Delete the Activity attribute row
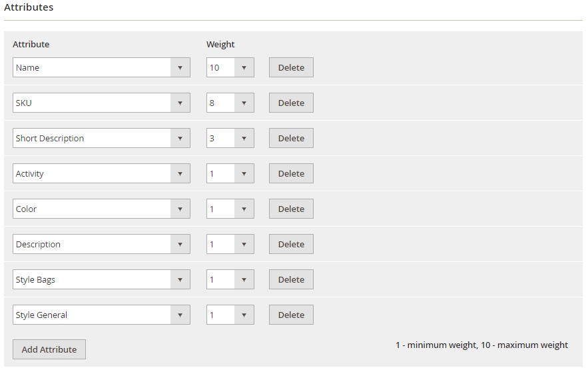The image size is (588, 370). pyautogui.click(x=291, y=173)
